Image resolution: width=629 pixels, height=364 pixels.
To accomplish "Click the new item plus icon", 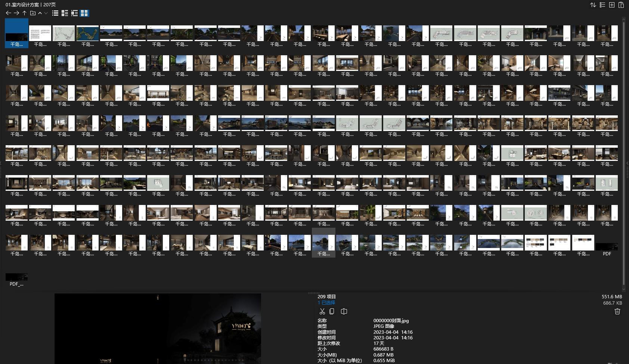I will click(x=612, y=5).
